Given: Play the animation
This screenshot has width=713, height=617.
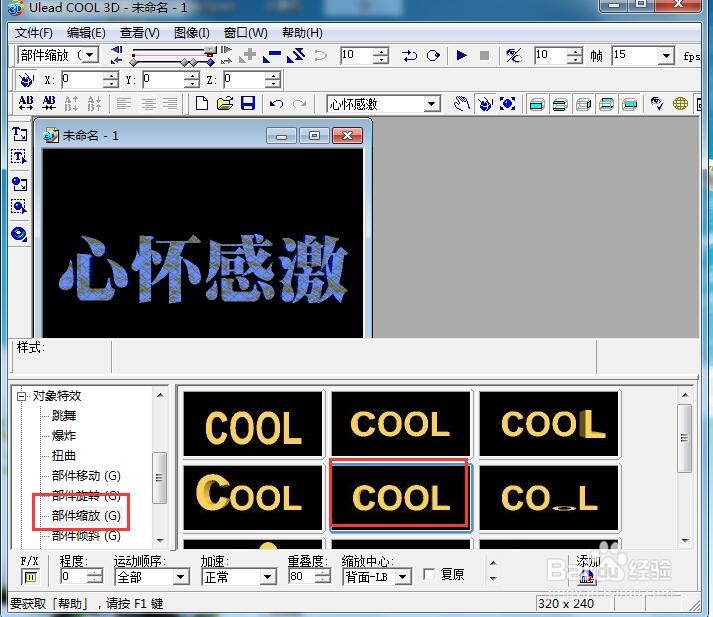Looking at the screenshot, I should click(462, 55).
